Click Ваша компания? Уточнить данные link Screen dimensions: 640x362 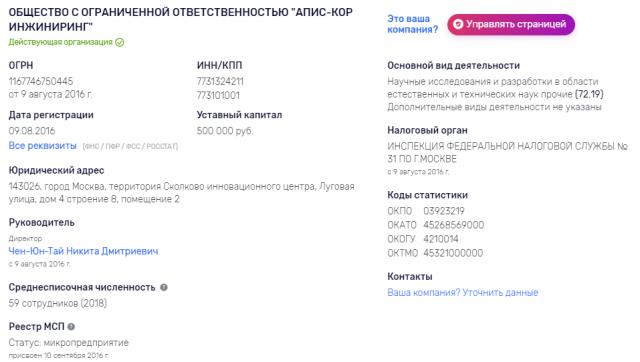click(x=462, y=293)
